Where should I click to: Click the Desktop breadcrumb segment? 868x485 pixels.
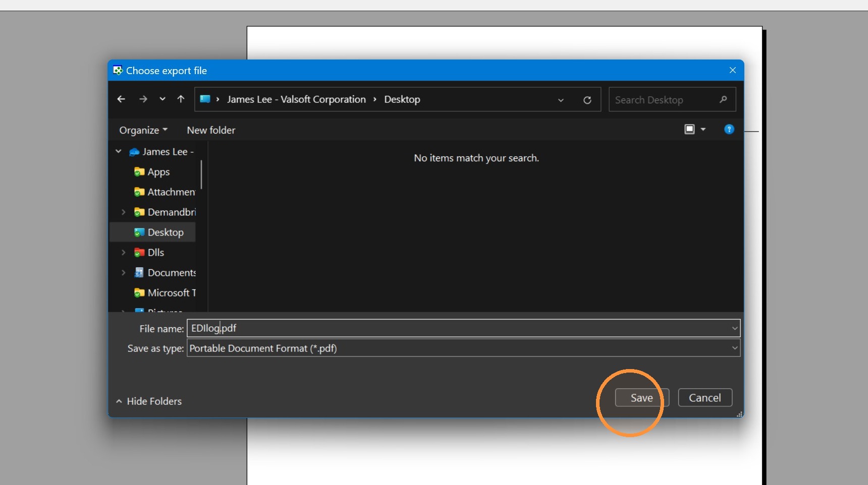[402, 99]
